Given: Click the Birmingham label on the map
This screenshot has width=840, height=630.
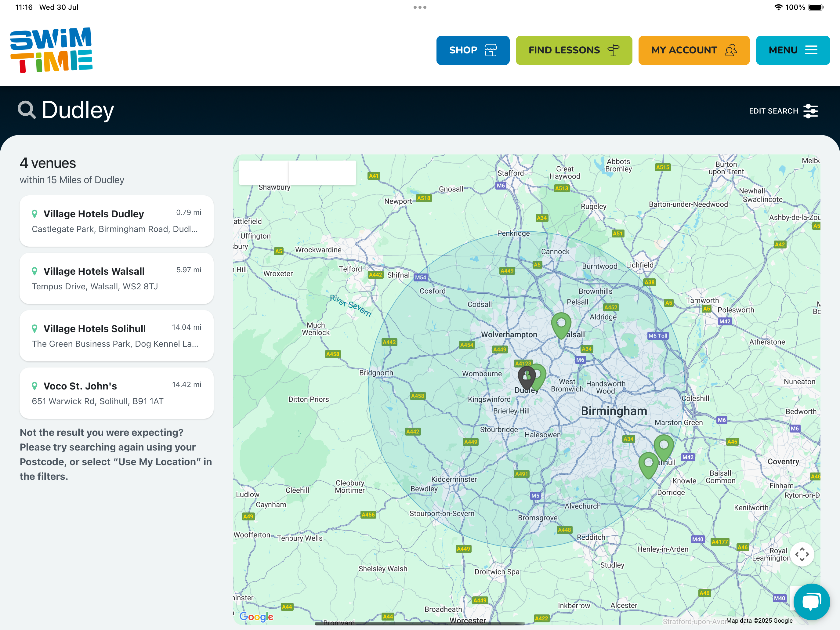Looking at the screenshot, I should point(614,411).
